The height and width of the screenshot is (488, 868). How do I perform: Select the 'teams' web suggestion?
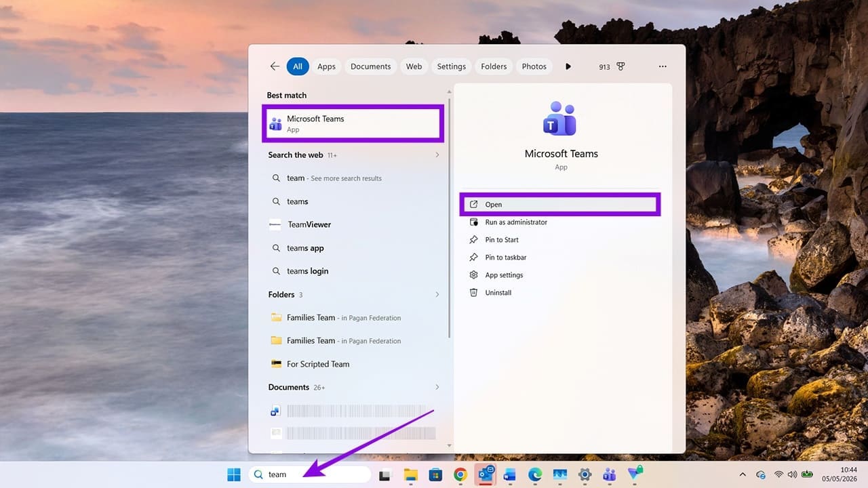[354, 201]
